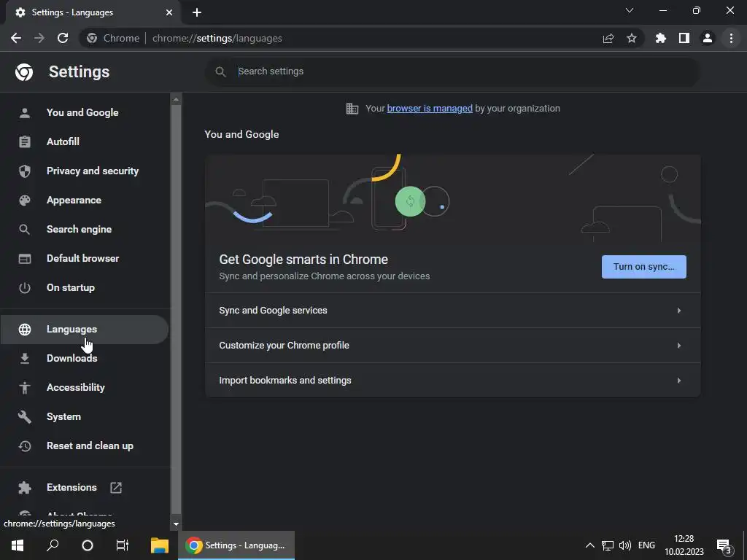Image resolution: width=747 pixels, height=560 pixels.
Task: Toggle the side panel icon
Action: point(684,38)
